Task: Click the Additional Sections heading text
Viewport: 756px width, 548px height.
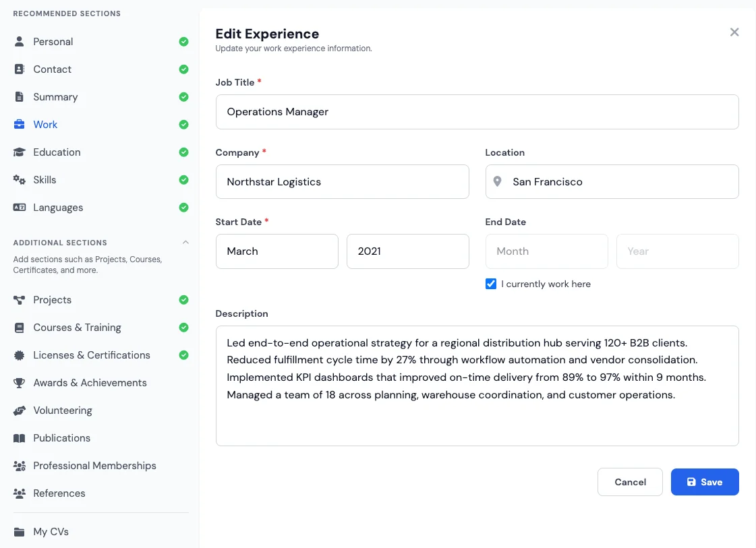Action: [60, 243]
